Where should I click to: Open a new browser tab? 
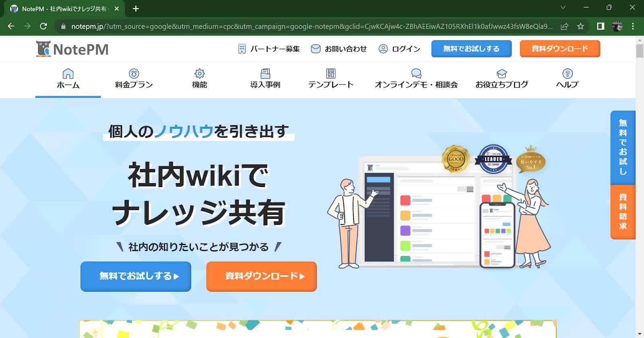pos(136,8)
